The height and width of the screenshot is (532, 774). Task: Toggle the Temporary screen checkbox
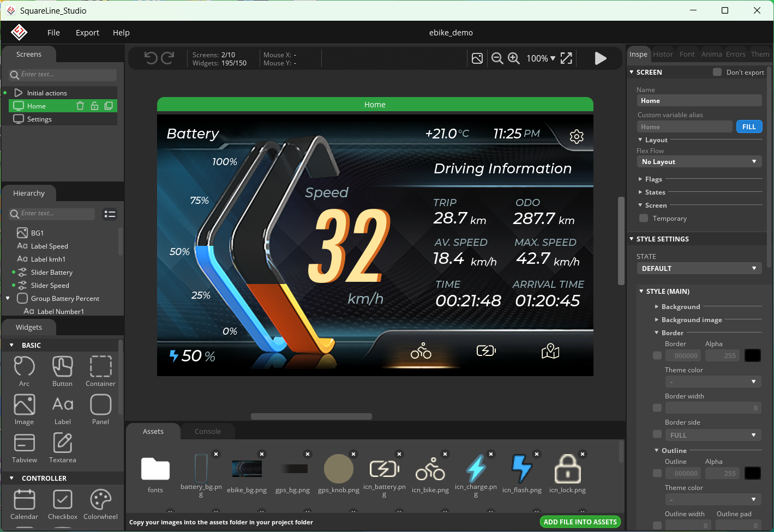click(x=644, y=218)
